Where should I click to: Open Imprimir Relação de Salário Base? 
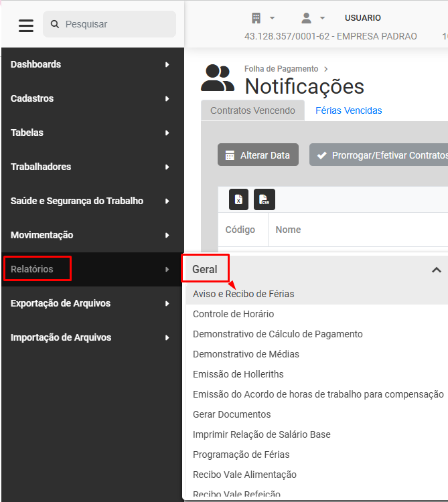point(262,434)
